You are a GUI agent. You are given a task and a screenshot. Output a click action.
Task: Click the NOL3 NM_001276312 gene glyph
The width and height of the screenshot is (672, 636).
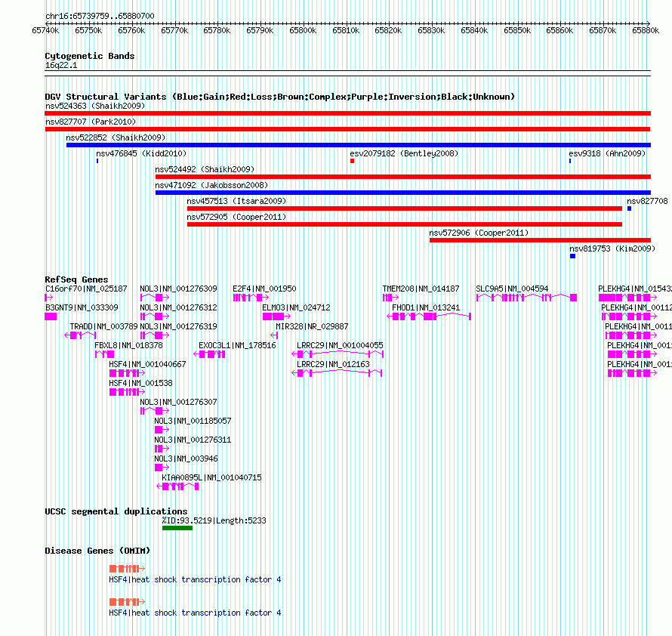point(155,316)
